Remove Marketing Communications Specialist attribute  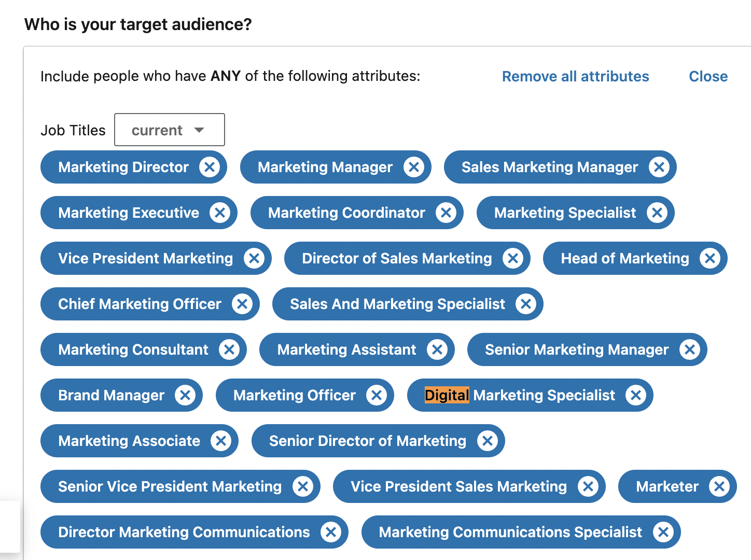pos(663,533)
